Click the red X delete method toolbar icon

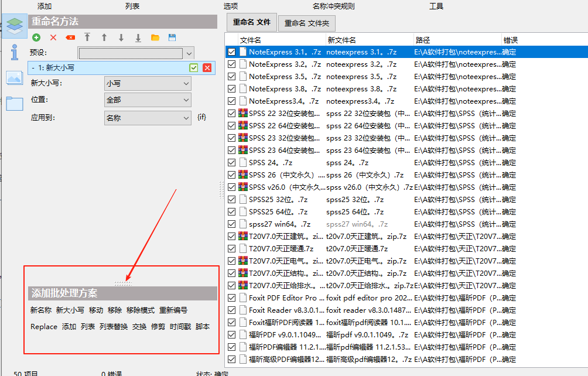coord(53,37)
